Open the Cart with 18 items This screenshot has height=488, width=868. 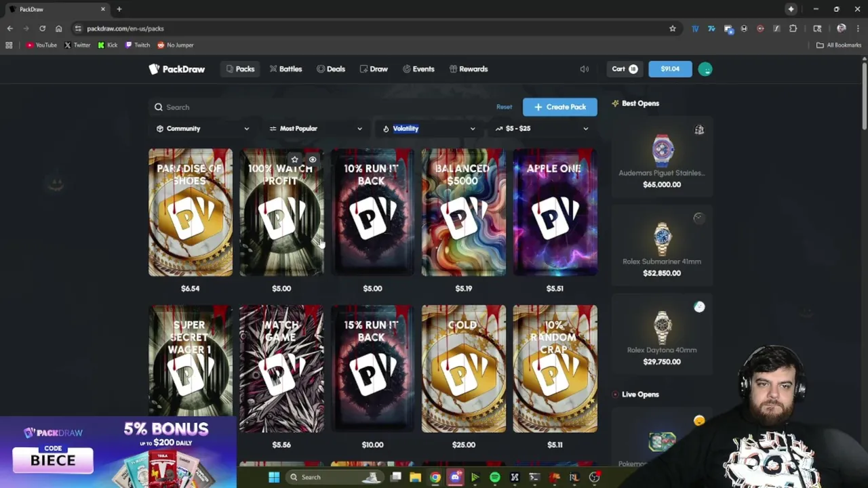click(x=625, y=68)
